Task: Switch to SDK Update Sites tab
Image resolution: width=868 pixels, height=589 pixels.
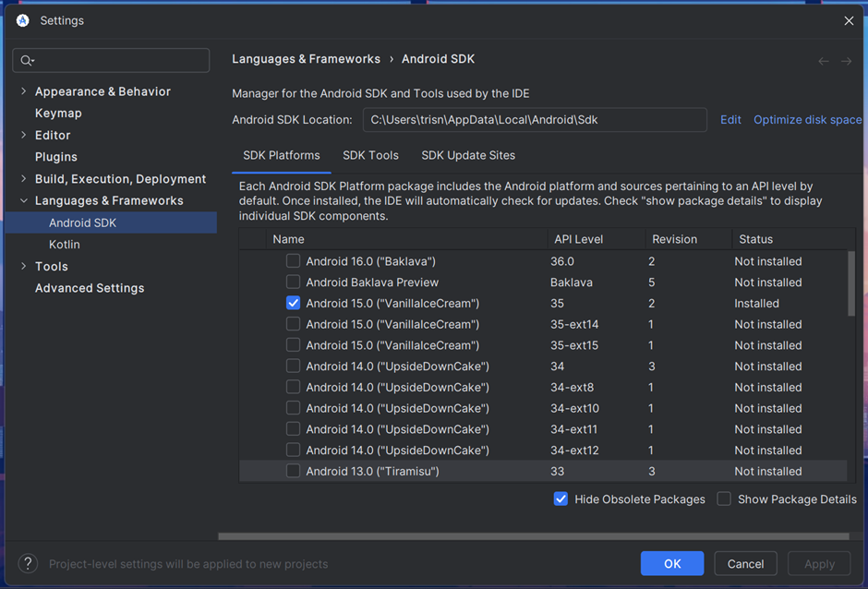Action: click(468, 155)
